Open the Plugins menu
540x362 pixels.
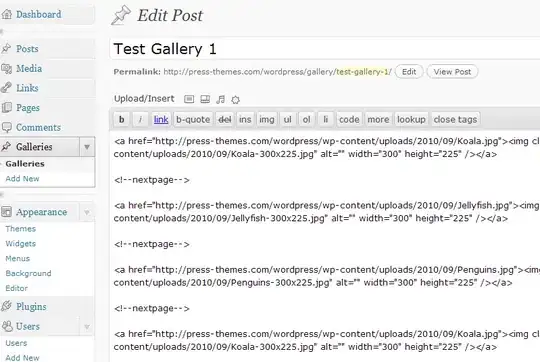click(x=31, y=306)
